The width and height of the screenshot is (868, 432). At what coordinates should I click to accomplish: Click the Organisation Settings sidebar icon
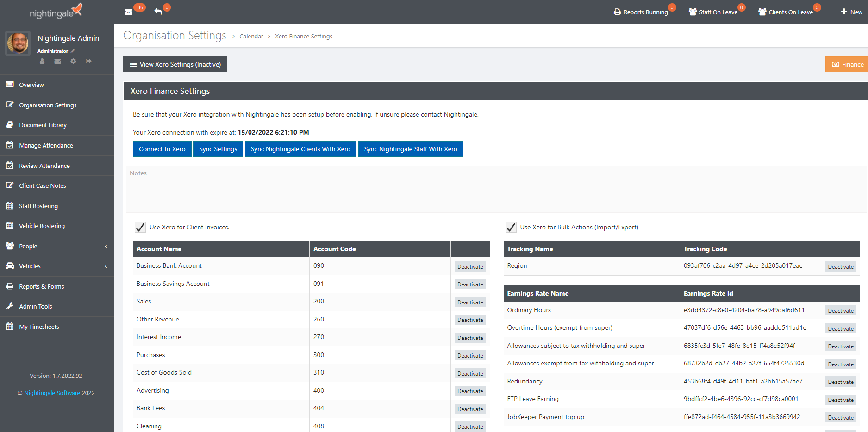10,105
